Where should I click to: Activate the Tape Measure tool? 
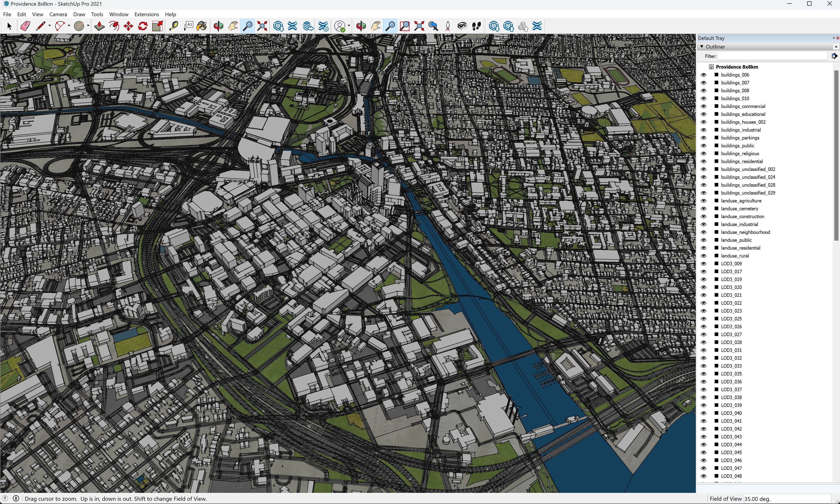pos(174,26)
